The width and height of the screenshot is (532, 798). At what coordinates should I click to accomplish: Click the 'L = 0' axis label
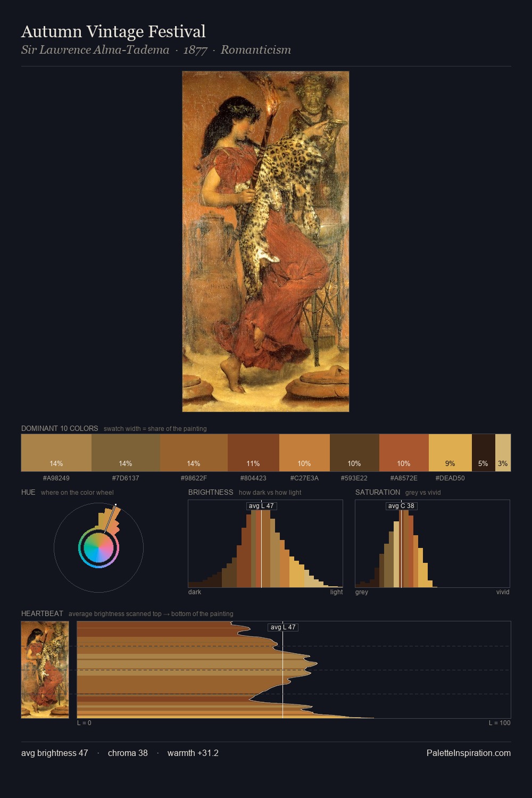click(x=84, y=723)
